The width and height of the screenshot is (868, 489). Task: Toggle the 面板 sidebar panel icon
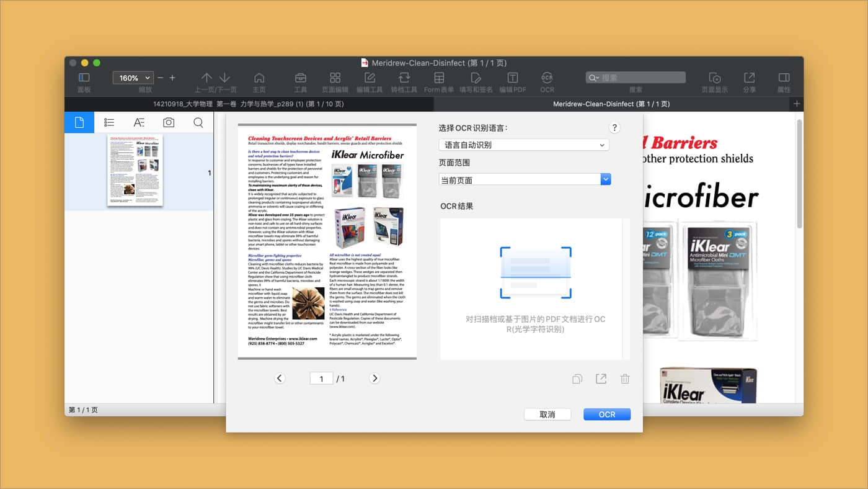tap(84, 78)
